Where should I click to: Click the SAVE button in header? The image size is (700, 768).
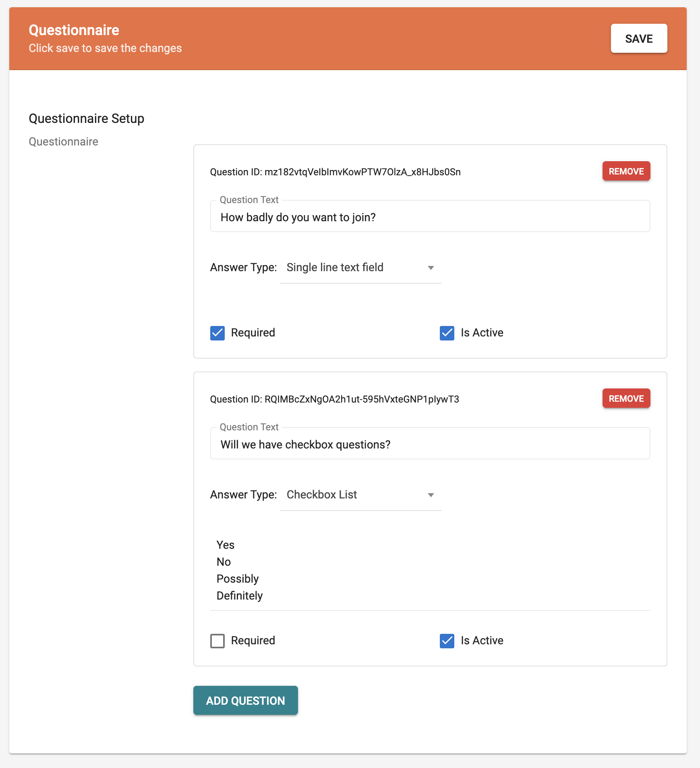click(639, 39)
